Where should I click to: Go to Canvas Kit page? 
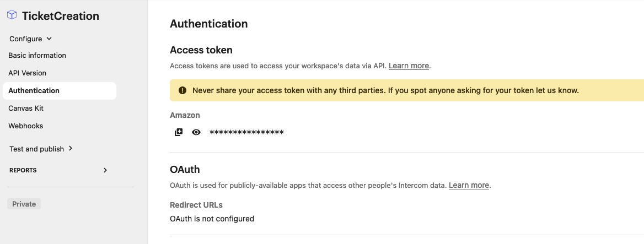[x=26, y=109]
